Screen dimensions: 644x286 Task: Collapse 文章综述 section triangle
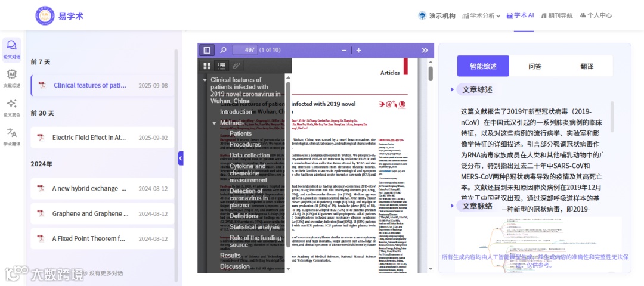click(x=452, y=89)
